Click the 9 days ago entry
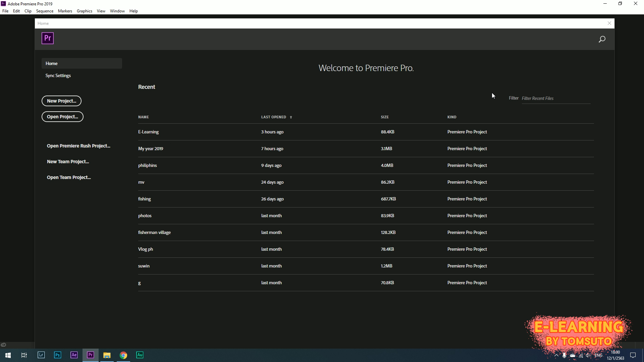The width and height of the screenshot is (644, 362). coord(271,165)
